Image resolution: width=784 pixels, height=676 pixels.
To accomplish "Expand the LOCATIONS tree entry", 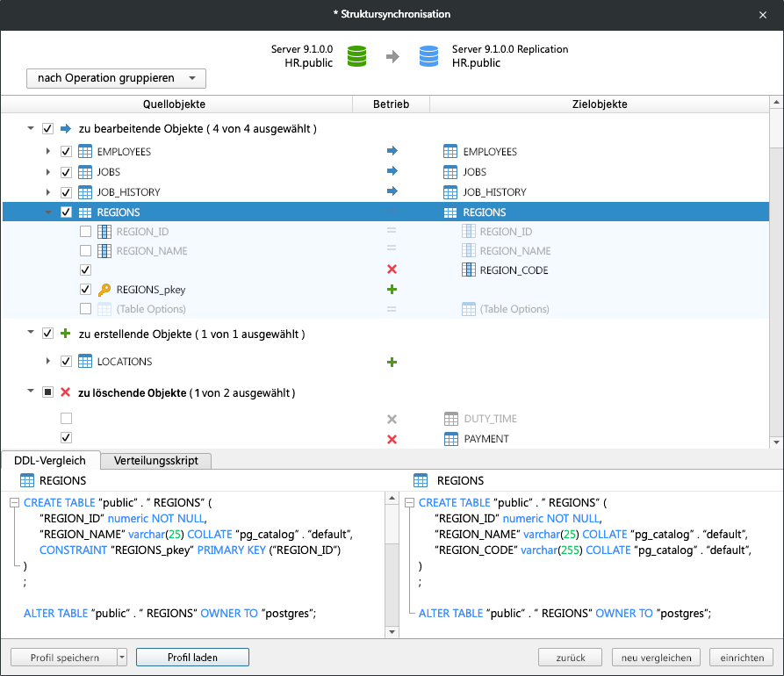I will coord(49,361).
